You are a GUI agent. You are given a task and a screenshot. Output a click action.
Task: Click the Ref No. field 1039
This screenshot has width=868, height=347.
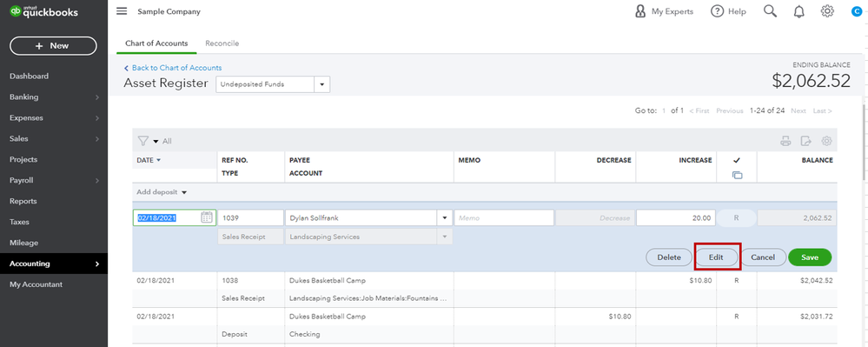coord(251,217)
